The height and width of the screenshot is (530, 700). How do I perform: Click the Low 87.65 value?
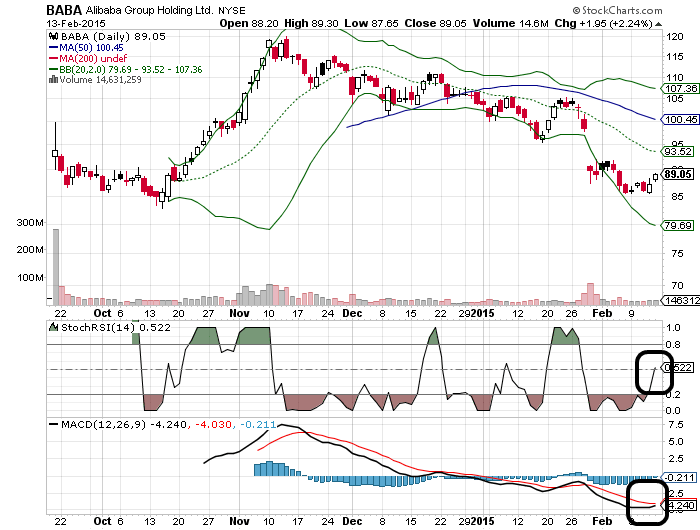point(371,23)
